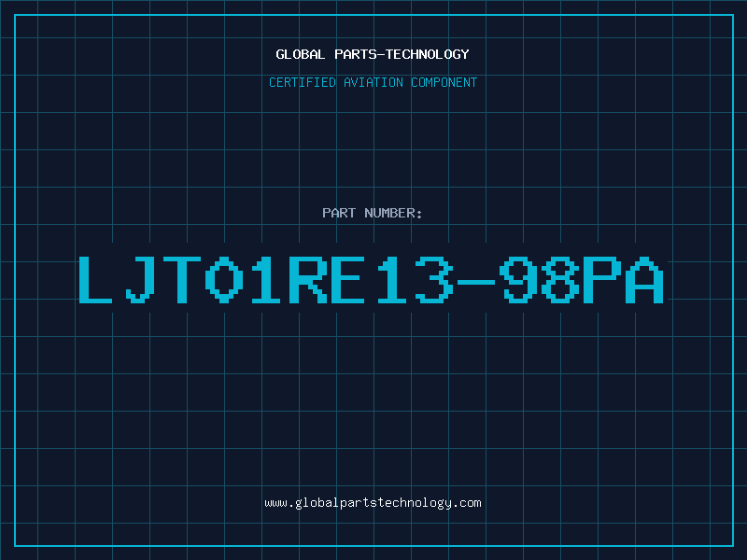747x560 pixels.
Task: Click the large letter P in the part number
Action: [x=602, y=279]
